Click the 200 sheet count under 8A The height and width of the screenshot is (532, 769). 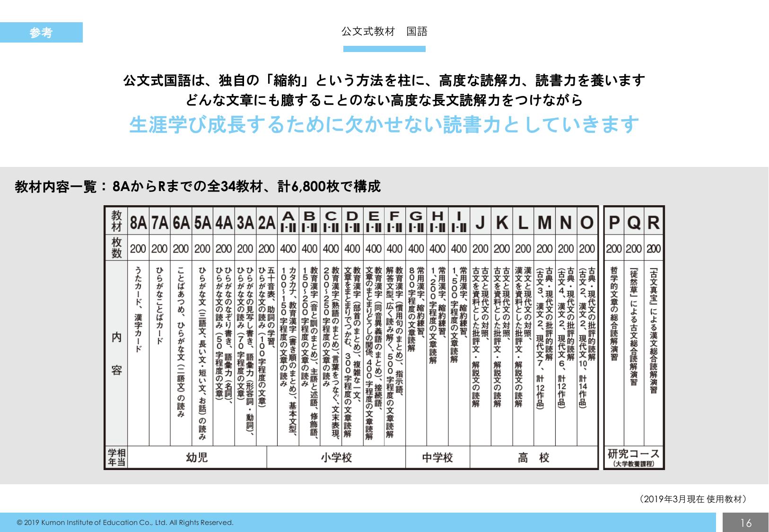[x=138, y=249]
